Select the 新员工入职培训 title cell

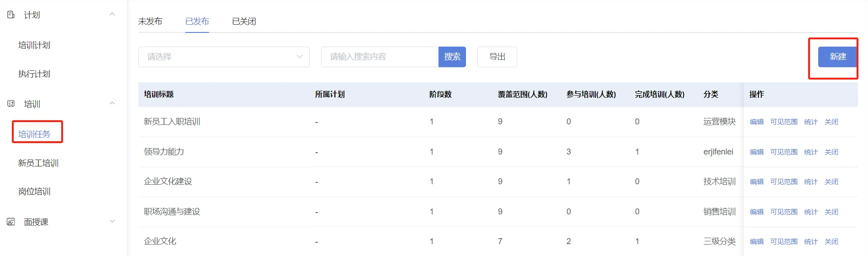coord(172,122)
